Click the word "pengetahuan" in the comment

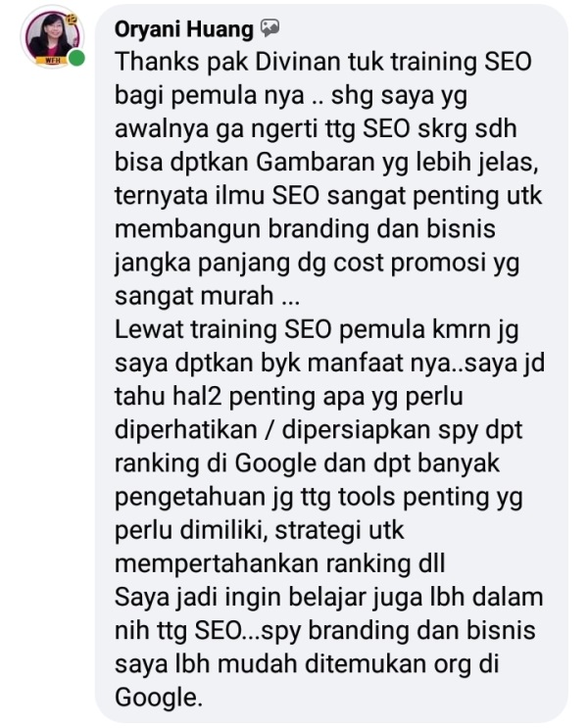tap(190, 497)
